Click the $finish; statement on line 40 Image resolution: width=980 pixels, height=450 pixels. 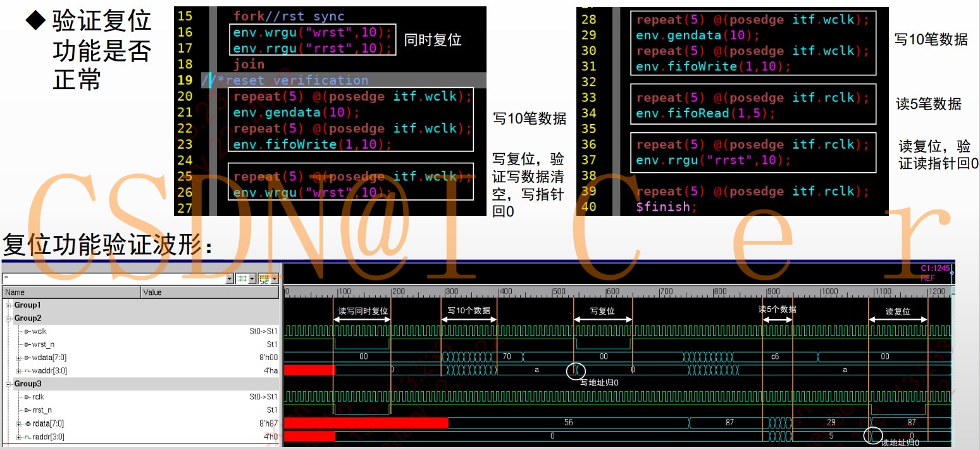coord(667,207)
